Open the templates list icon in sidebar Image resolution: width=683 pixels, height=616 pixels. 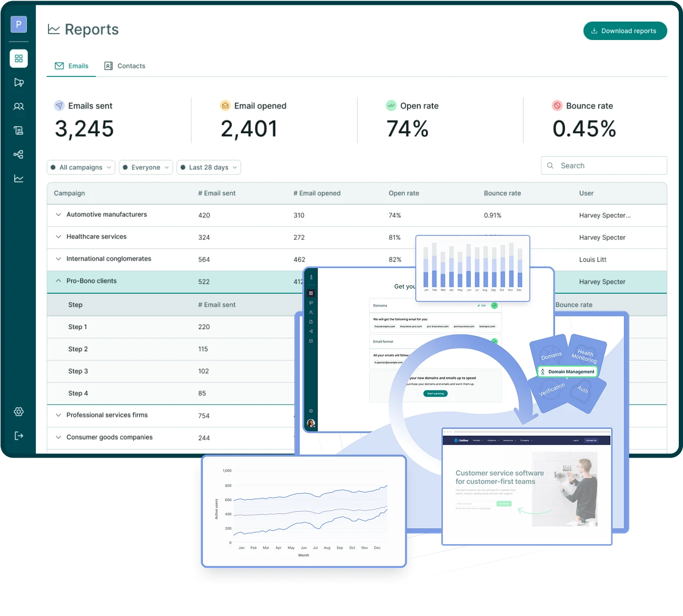18,130
